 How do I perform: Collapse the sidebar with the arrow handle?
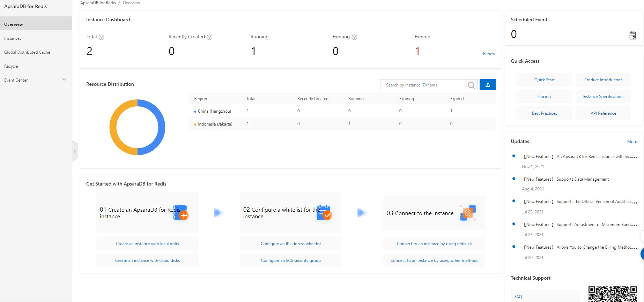75,151
